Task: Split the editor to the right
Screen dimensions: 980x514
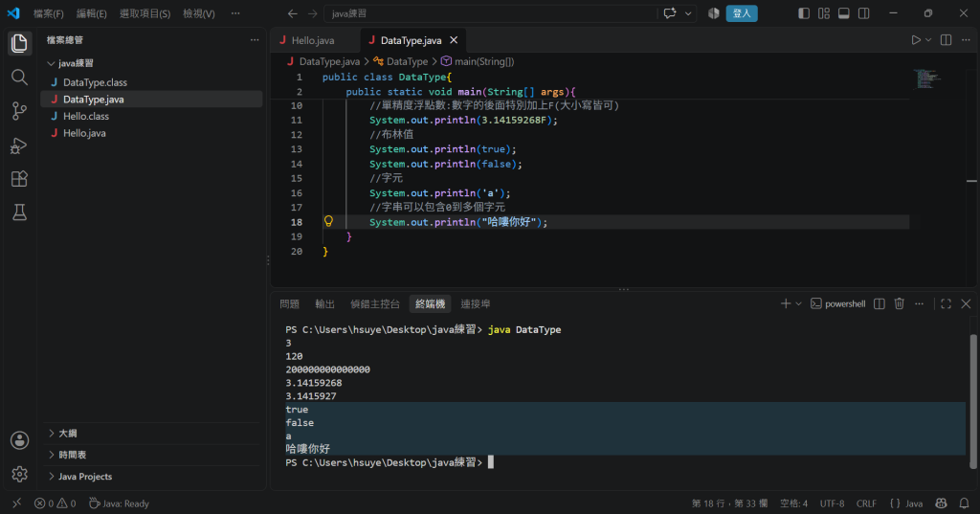Action: point(947,40)
